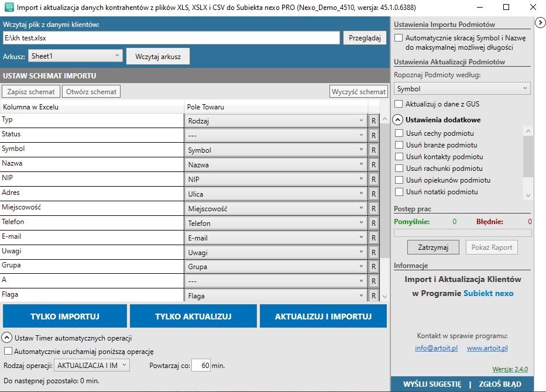
Task: Open the Rodzaj operacji dropdown
Action: 92,366
